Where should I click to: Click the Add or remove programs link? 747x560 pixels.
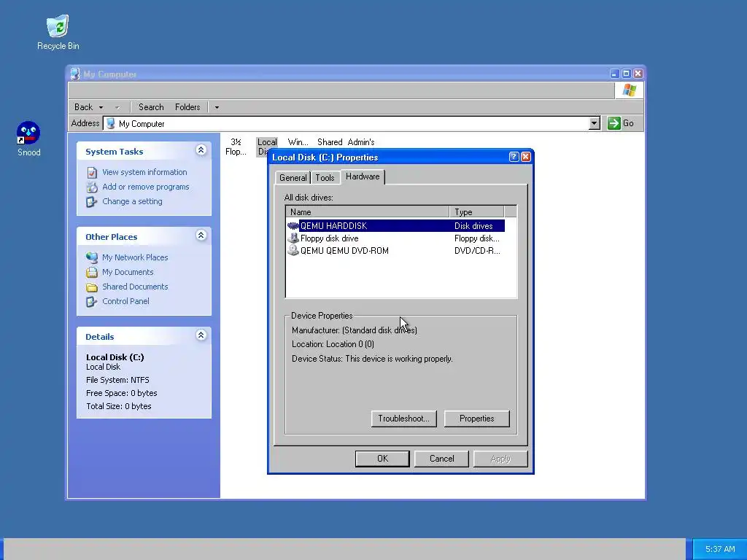pos(146,187)
